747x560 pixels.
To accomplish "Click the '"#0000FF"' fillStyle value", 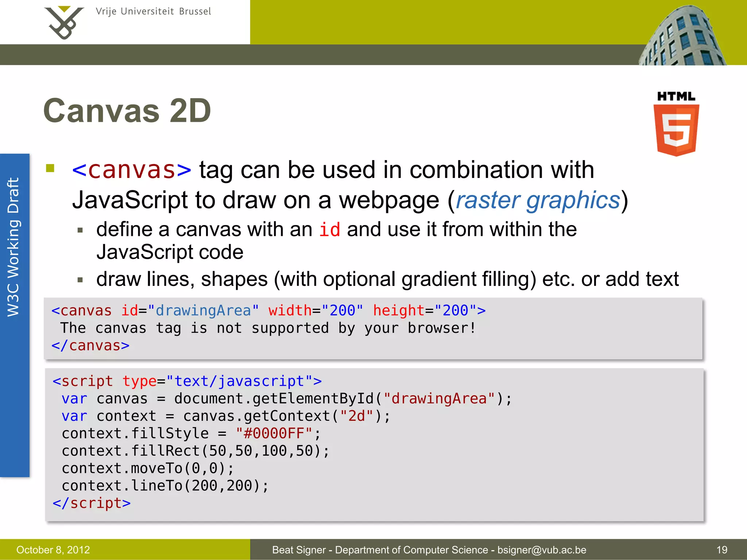I will pos(274,434).
